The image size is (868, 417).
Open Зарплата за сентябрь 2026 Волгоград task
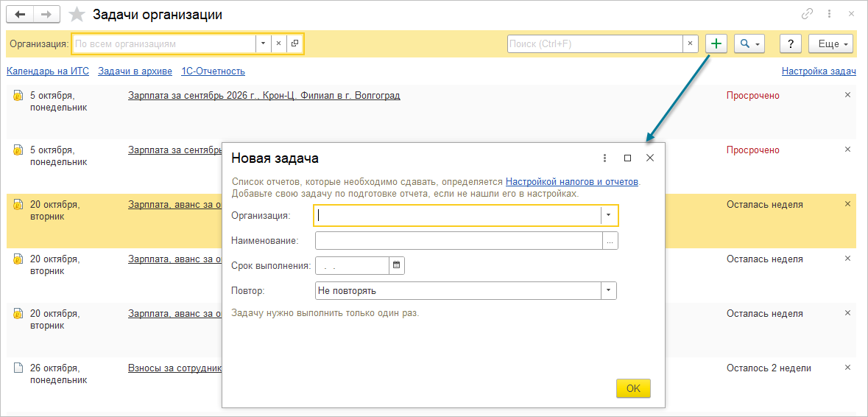[264, 95]
